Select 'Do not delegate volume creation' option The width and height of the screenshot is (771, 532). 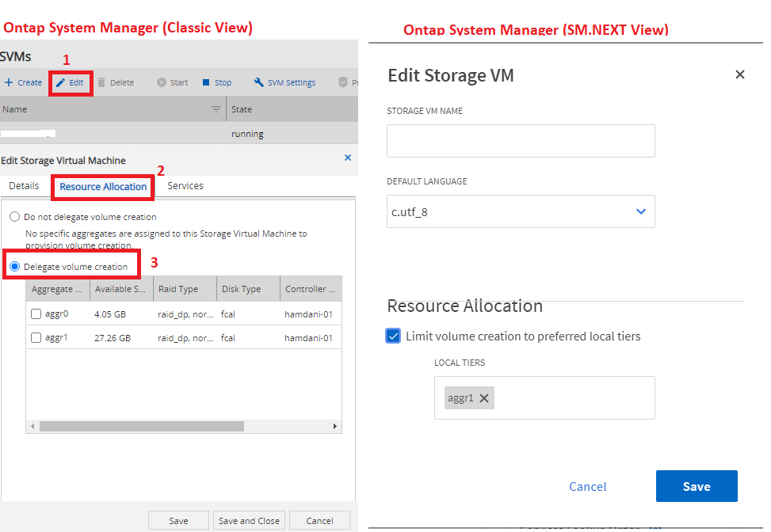[14, 217]
